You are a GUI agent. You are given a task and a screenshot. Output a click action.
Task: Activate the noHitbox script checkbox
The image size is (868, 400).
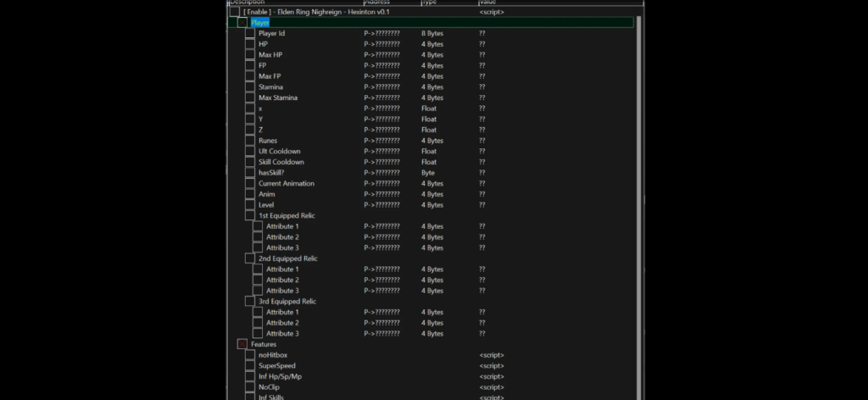point(250,355)
